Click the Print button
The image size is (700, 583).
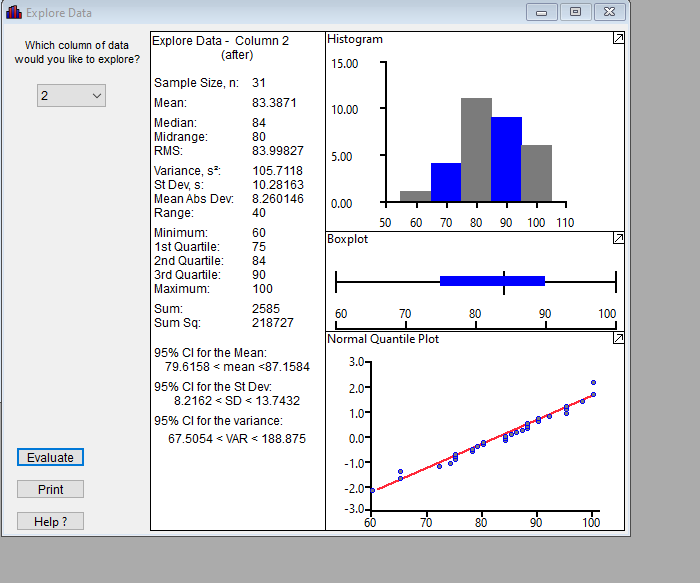coord(50,489)
